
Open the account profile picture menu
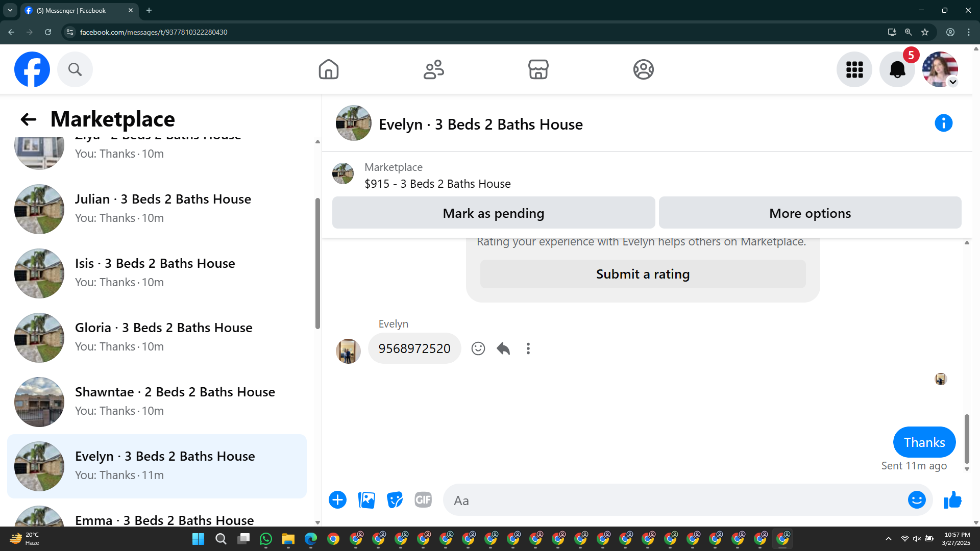(940, 69)
